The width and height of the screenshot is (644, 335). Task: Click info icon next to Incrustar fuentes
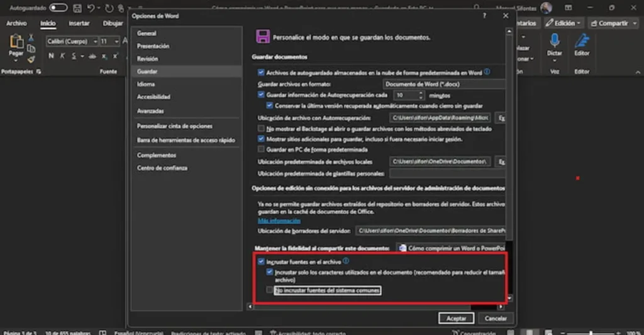[346, 261]
